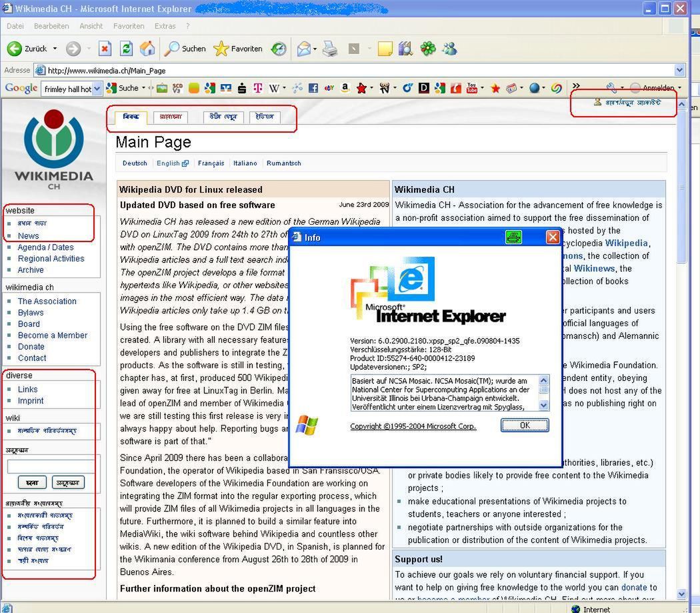Open the Favoriten star button
The height and width of the screenshot is (613, 700).
click(x=238, y=49)
